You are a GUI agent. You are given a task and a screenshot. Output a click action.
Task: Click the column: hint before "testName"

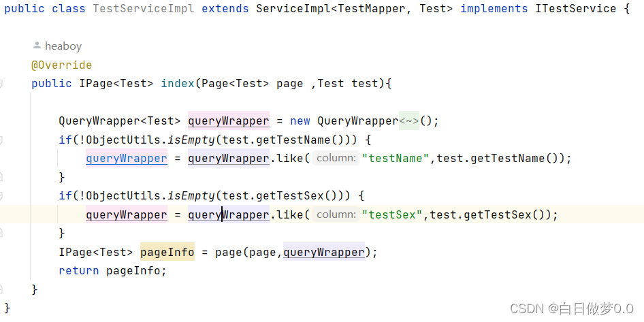point(336,158)
